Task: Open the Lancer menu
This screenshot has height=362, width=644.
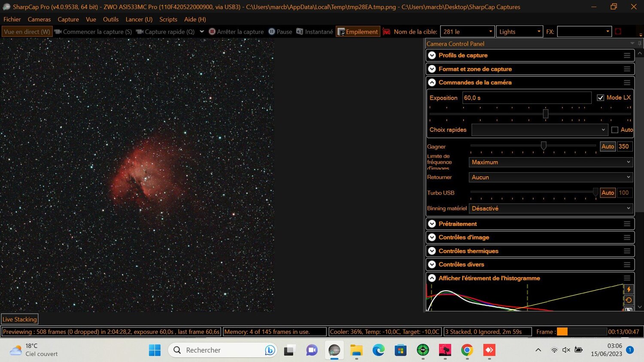Action: click(x=139, y=19)
